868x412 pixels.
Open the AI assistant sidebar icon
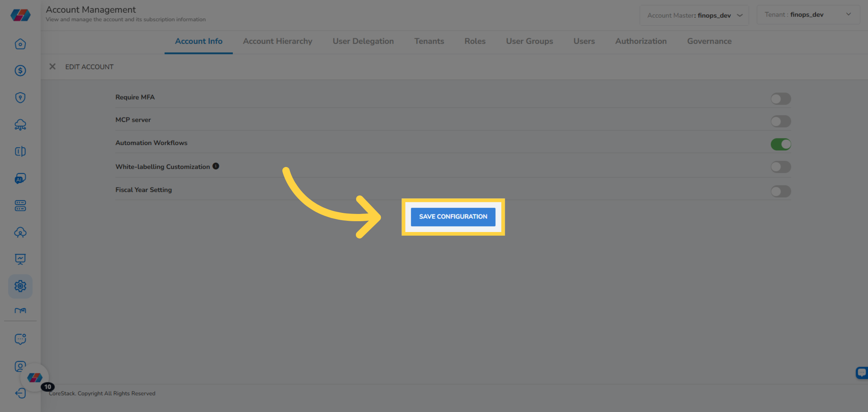click(x=20, y=179)
